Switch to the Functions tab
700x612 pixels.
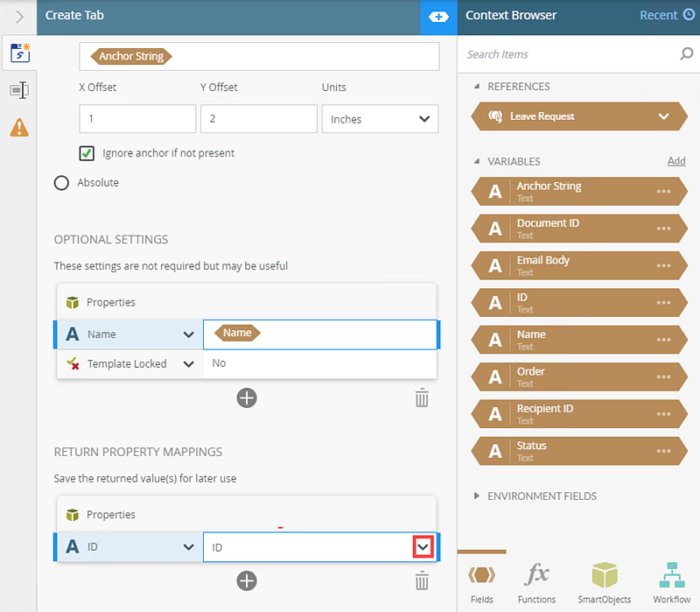tap(536, 582)
